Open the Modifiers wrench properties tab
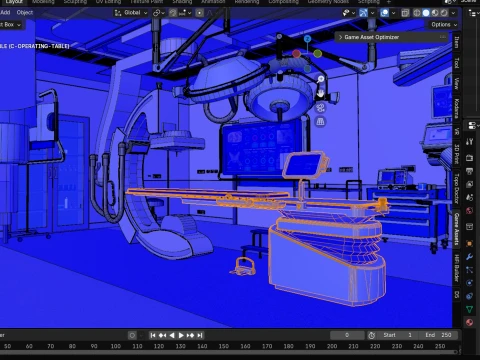This screenshot has height=360, width=480. pos(469,257)
